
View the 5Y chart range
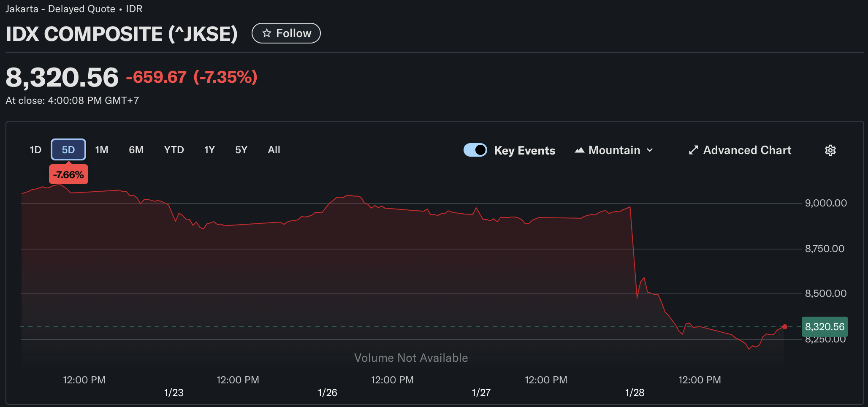[241, 150]
